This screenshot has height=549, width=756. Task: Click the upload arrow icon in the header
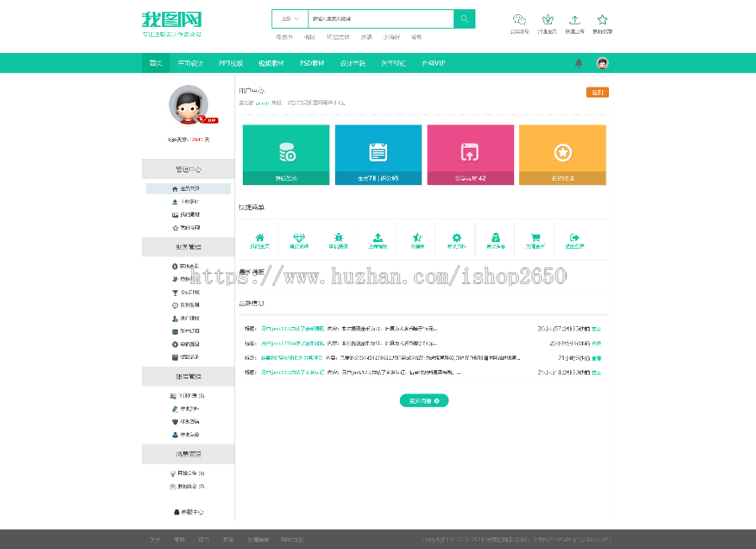click(x=575, y=20)
